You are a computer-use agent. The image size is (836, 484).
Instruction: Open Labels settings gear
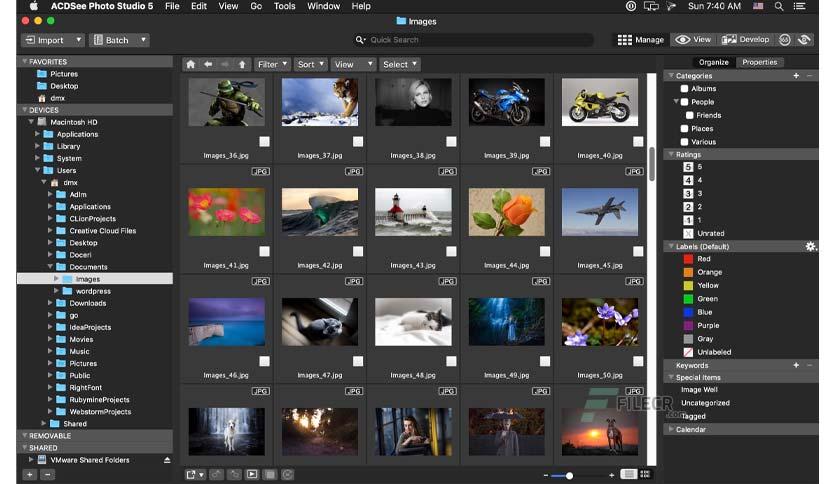tap(810, 246)
